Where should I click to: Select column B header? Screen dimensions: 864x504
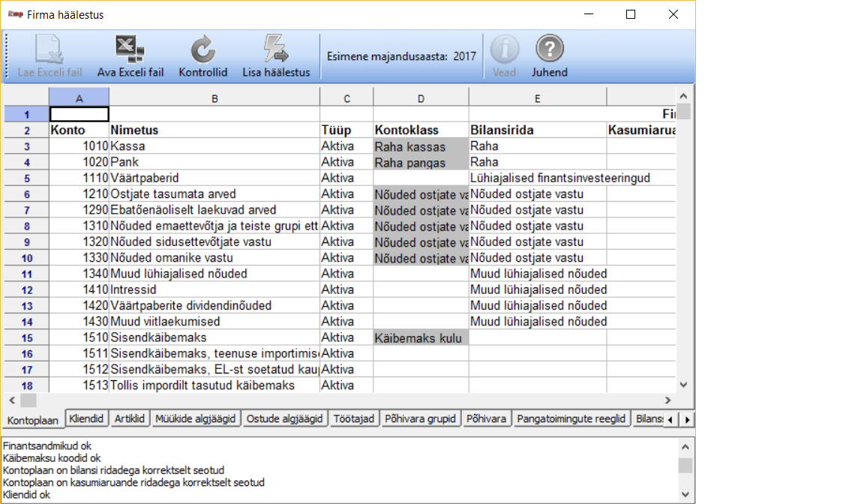pos(214,97)
